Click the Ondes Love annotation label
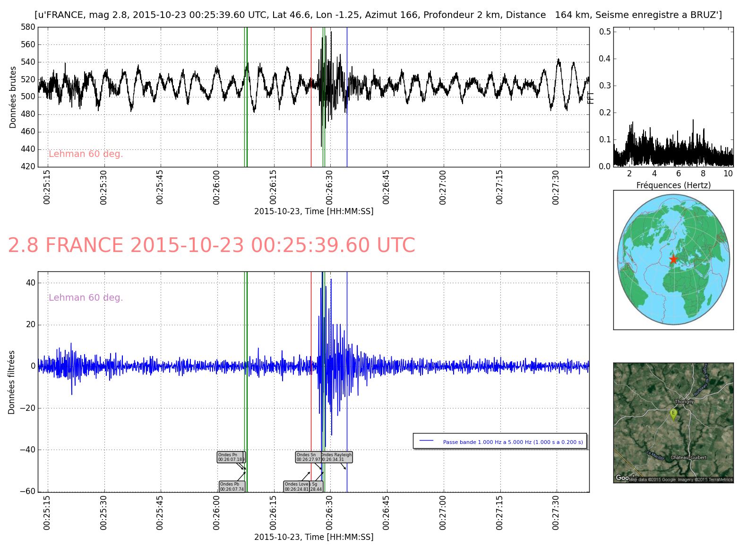Viewport: 756px width, 547px height. pyautogui.click(x=296, y=486)
